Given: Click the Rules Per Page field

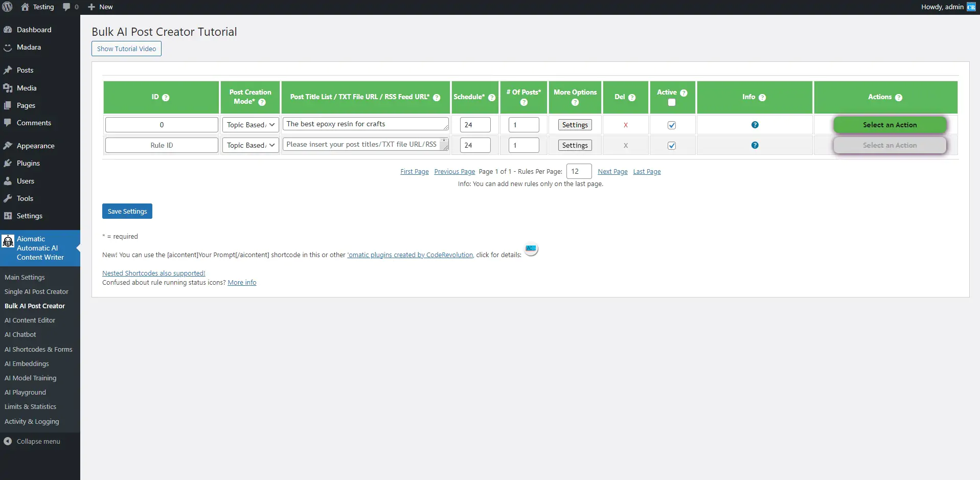Looking at the screenshot, I should (579, 171).
